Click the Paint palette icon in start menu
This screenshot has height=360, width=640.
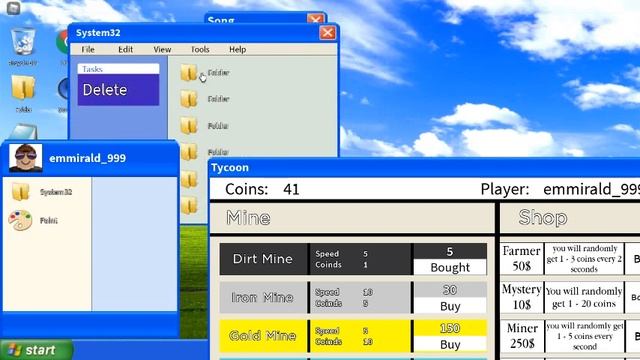pos(20,220)
